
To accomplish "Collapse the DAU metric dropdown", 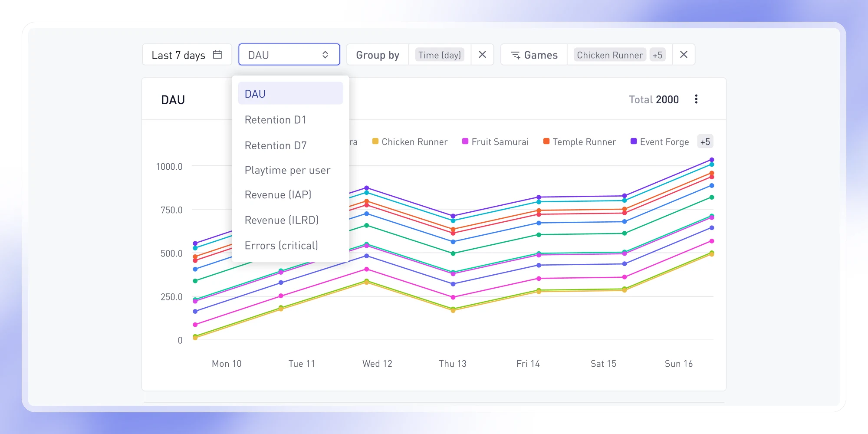I will click(289, 55).
